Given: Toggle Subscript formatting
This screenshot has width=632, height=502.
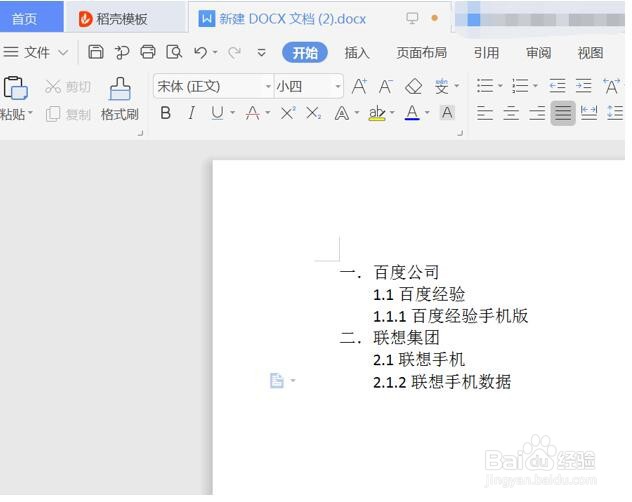Looking at the screenshot, I should [x=313, y=113].
